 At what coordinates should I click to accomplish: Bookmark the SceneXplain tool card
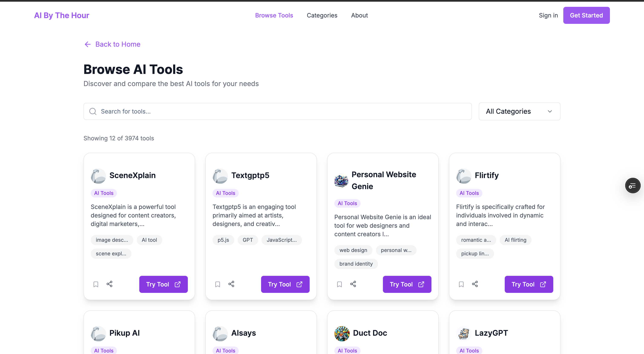[96, 284]
